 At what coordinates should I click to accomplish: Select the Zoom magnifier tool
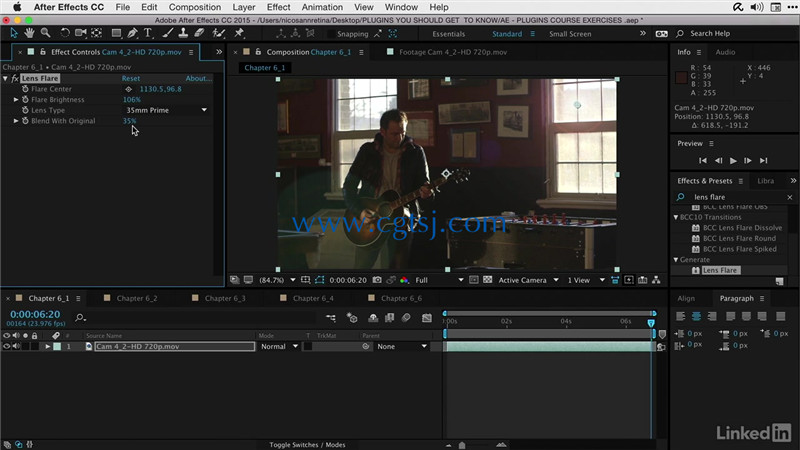click(x=45, y=33)
